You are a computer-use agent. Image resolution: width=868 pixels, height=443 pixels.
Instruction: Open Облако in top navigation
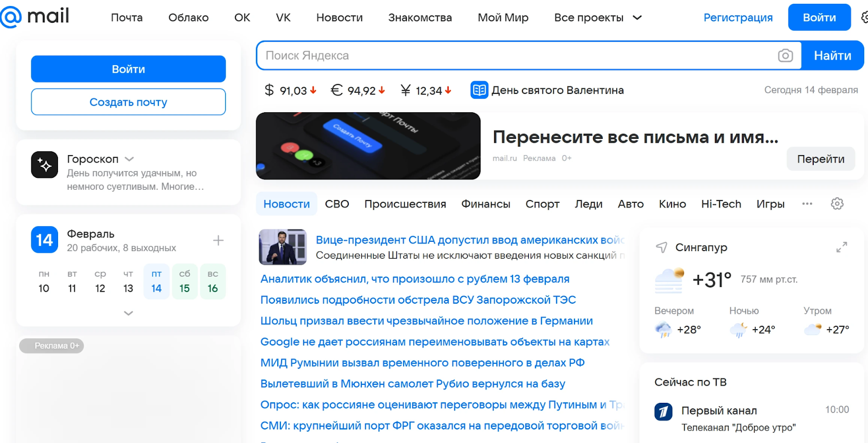pos(188,17)
